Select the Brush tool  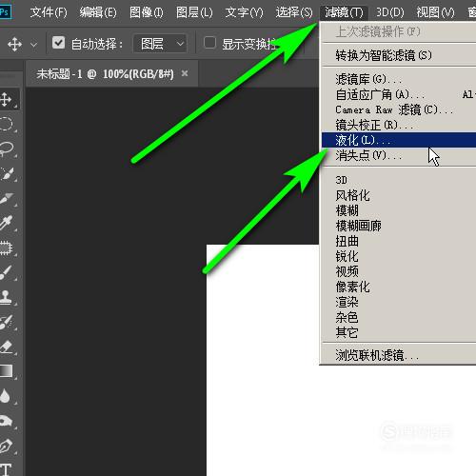click(7, 272)
